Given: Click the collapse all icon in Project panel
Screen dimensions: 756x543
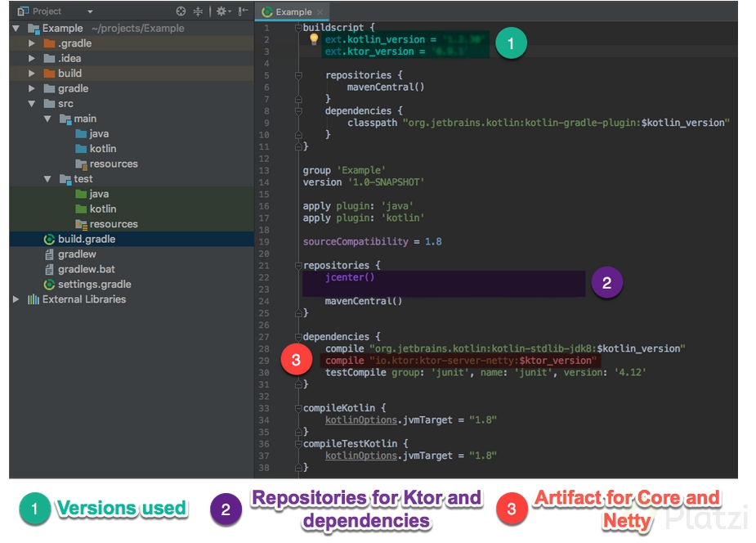Looking at the screenshot, I should [x=199, y=11].
